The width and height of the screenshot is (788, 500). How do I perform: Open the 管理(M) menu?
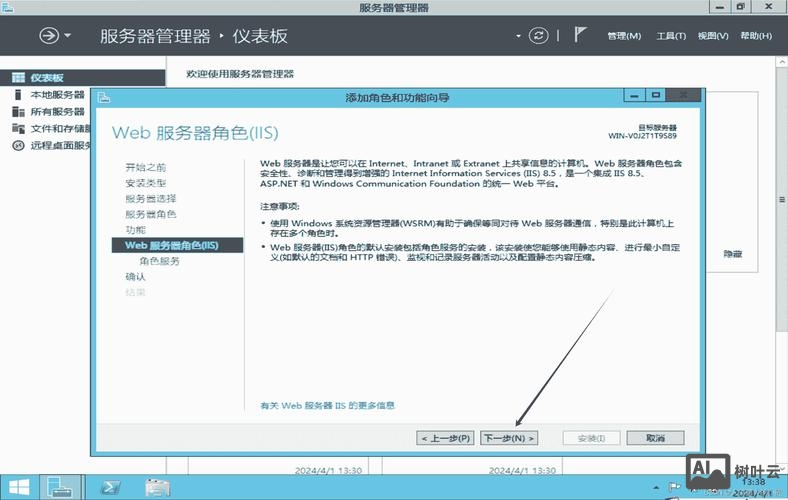(624, 36)
